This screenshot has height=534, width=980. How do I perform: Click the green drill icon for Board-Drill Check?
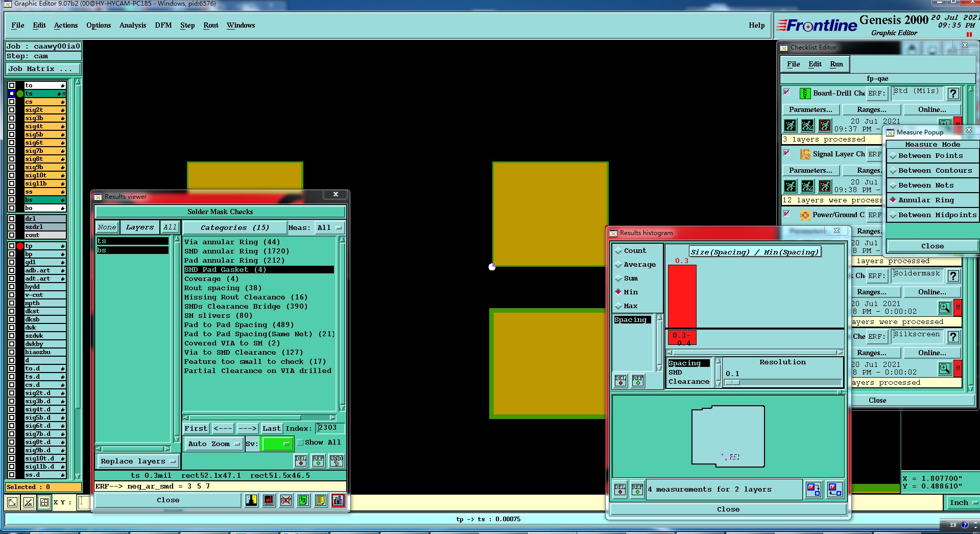click(805, 94)
